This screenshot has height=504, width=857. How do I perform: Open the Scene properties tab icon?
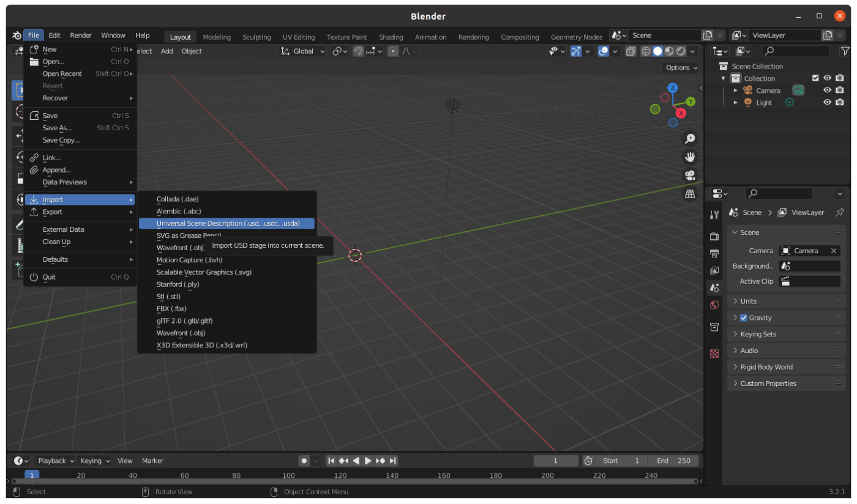coord(714,287)
